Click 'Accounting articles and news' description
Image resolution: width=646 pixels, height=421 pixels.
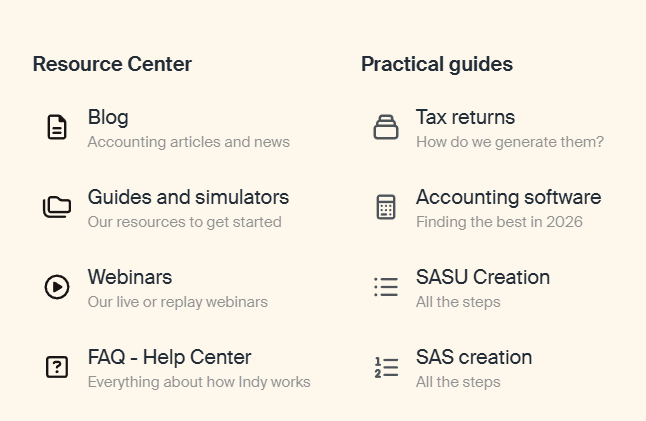pyautogui.click(x=188, y=142)
